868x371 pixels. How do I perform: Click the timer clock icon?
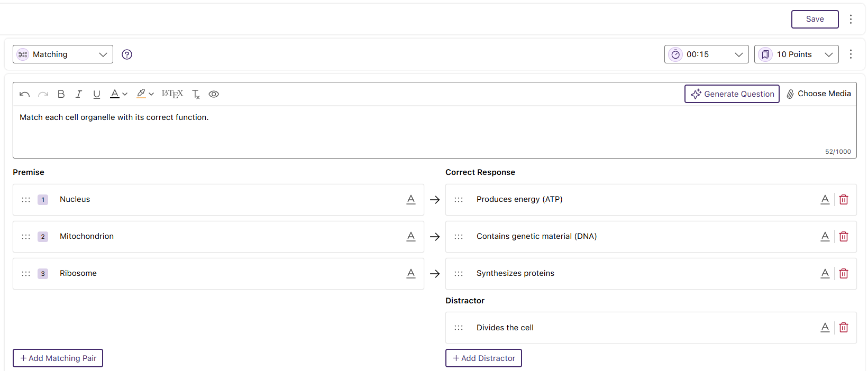point(675,54)
